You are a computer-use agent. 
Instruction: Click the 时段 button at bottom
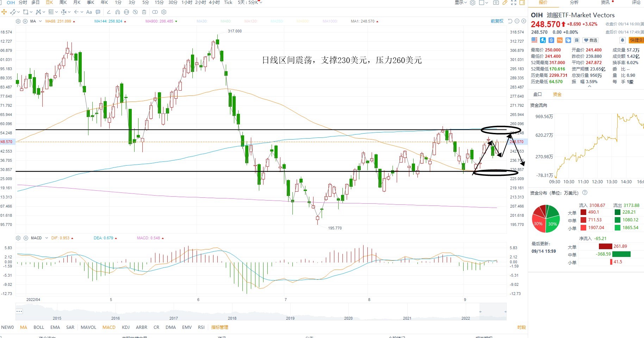[x=522, y=327]
